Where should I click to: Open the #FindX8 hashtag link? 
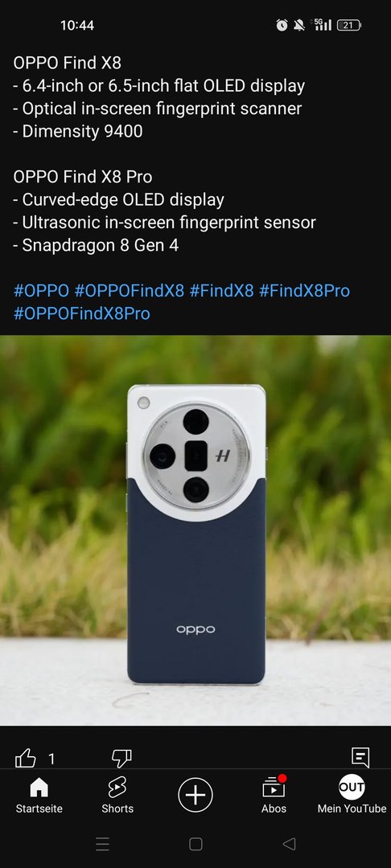coord(221,291)
